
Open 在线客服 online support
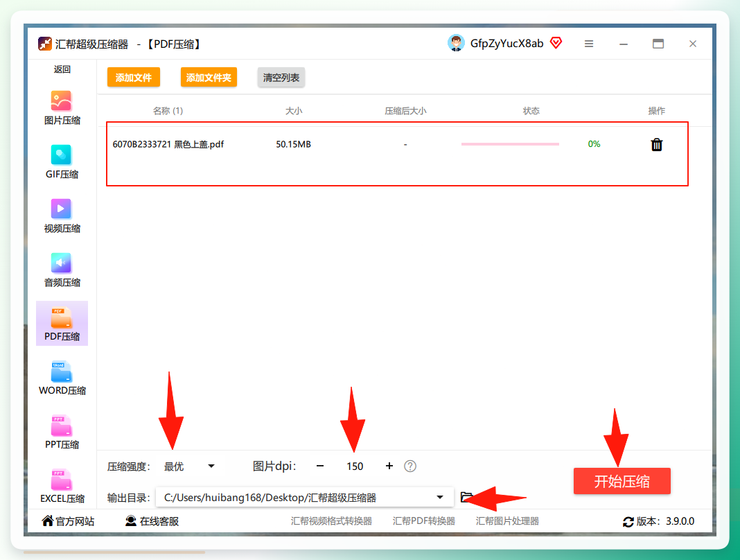[152, 521]
